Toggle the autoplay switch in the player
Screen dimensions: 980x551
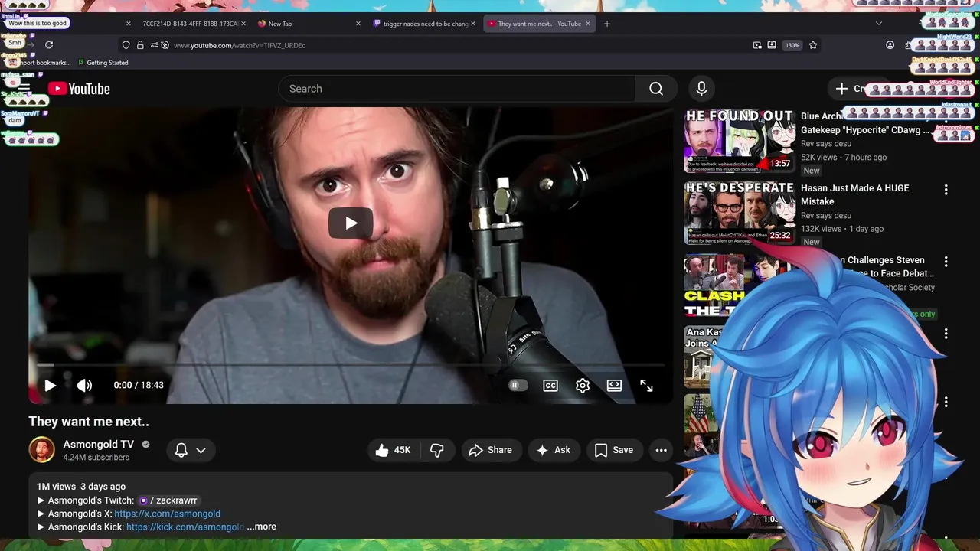point(518,385)
